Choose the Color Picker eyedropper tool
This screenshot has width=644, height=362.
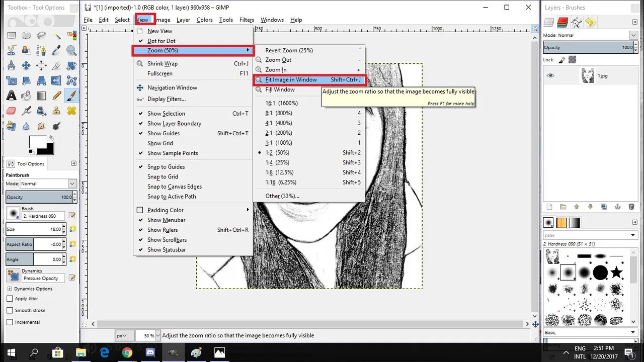pyautogui.click(x=56, y=51)
